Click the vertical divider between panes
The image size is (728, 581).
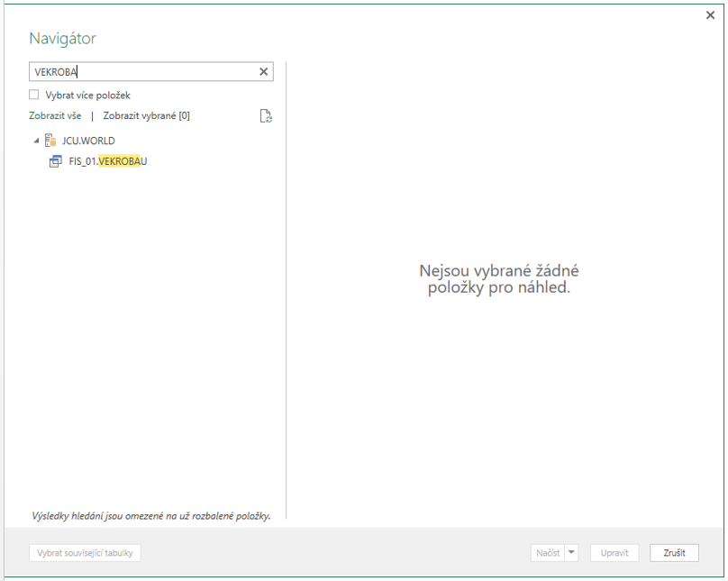pos(286,290)
